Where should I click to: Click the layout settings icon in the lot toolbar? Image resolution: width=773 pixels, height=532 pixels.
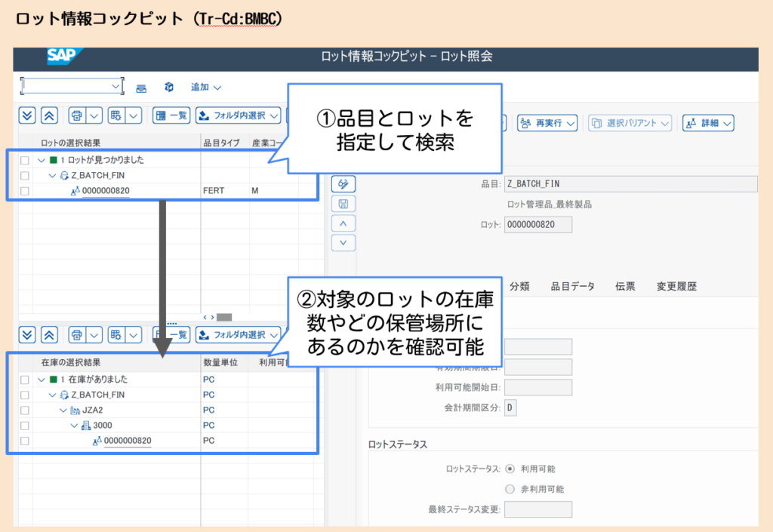pyautogui.click(x=115, y=115)
